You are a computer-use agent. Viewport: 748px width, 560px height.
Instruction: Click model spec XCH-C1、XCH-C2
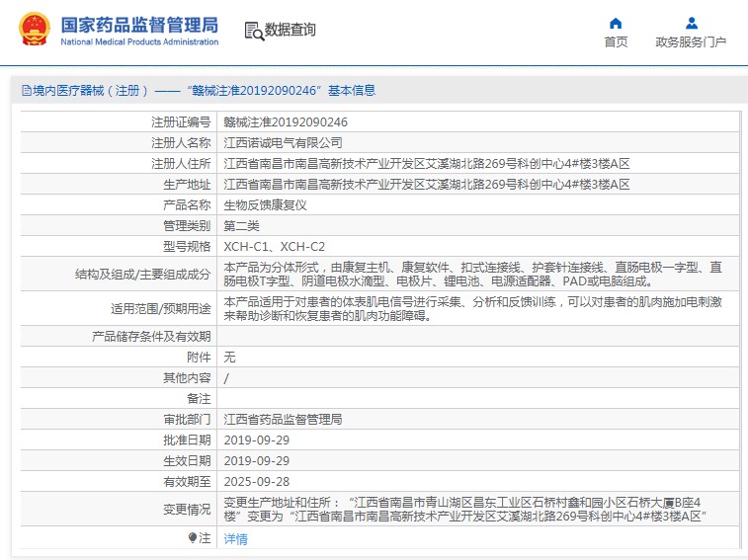(274, 247)
